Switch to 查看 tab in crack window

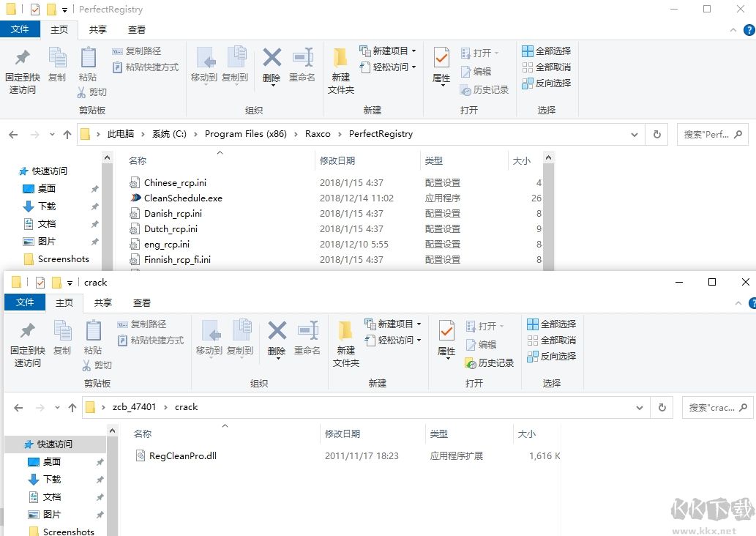coord(142,303)
